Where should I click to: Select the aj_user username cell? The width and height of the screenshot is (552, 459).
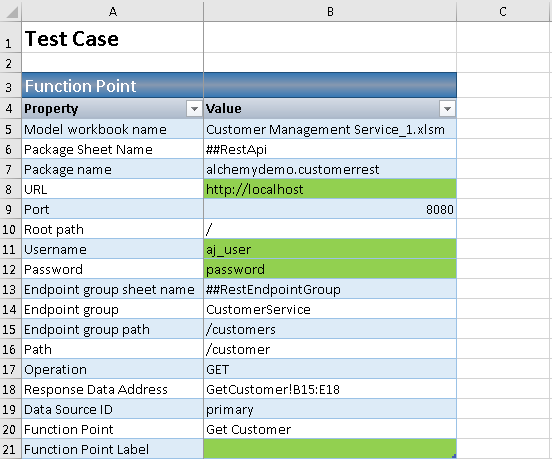pos(330,249)
